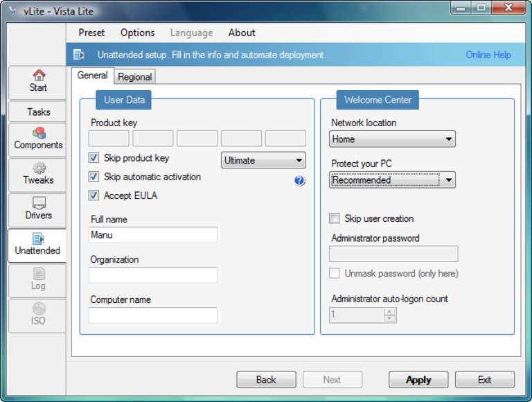Minimize the vLite window

pyautogui.click(x=461, y=8)
